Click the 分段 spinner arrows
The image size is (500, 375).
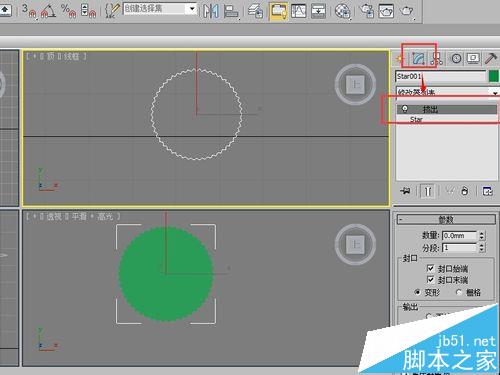(482, 248)
